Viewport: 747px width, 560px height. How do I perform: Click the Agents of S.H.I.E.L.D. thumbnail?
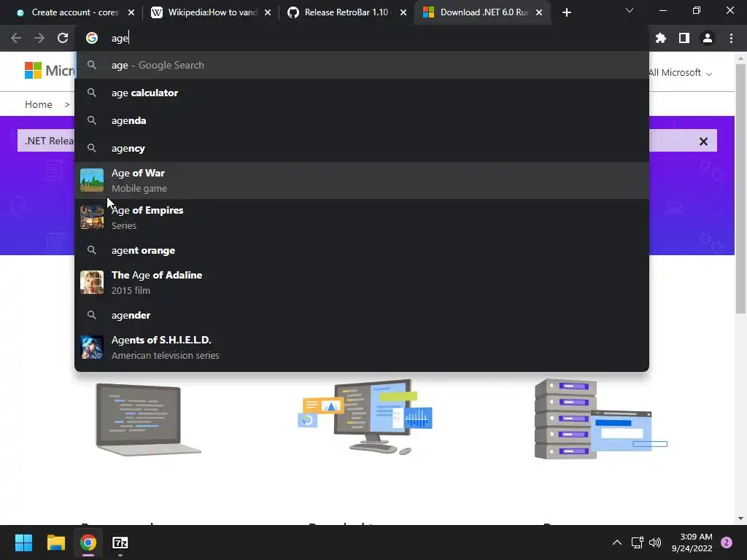tap(92, 347)
